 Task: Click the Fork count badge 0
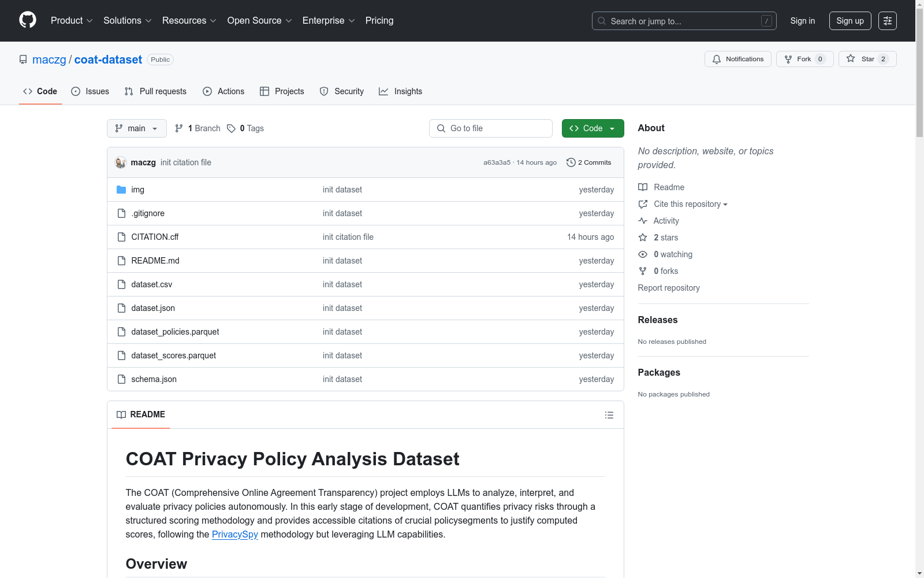point(820,59)
